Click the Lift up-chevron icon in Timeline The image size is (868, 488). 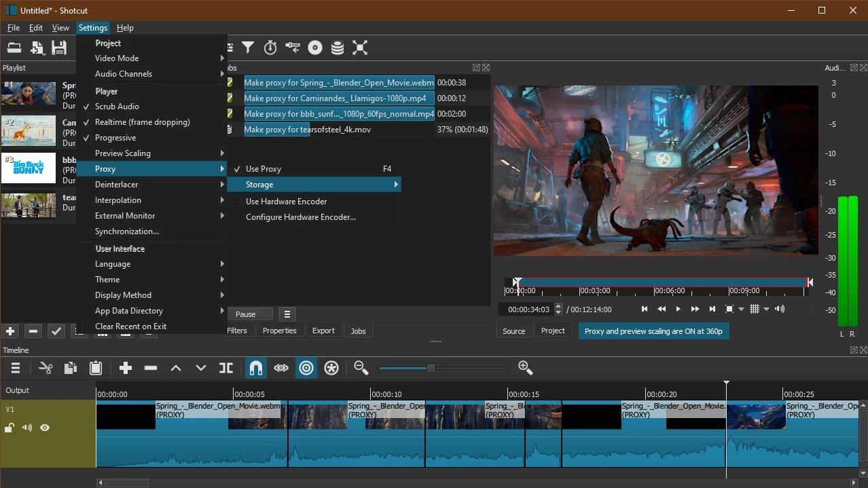click(x=176, y=368)
